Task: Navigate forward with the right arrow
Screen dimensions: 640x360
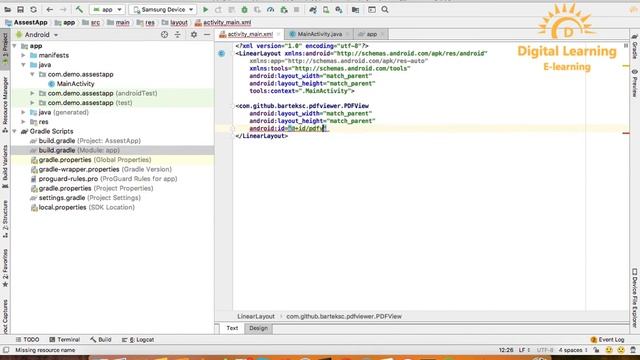Action: (63, 9)
